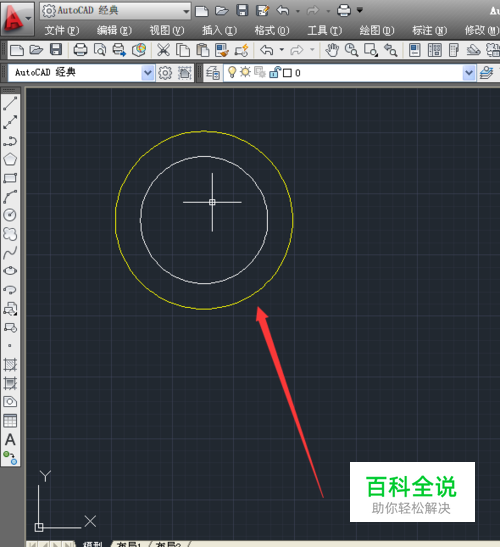Open the application menu dropdown arrow
This screenshot has height=547, width=500.
coord(29,18)
